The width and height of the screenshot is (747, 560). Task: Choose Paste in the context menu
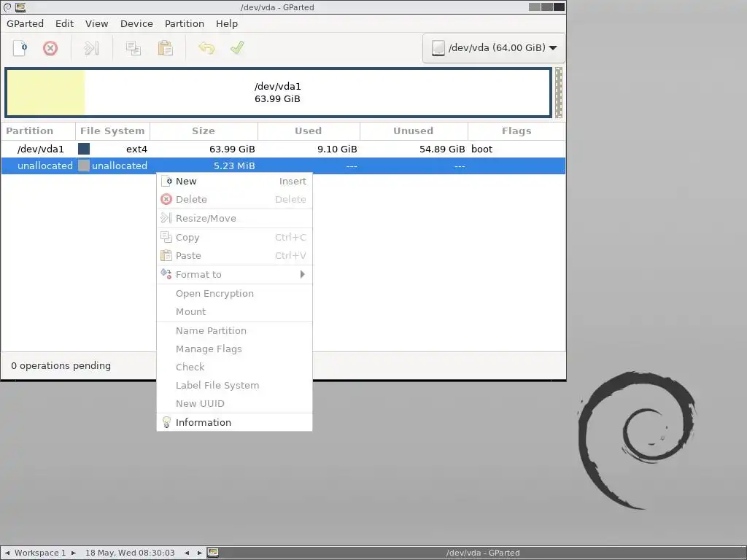[234, 255]
